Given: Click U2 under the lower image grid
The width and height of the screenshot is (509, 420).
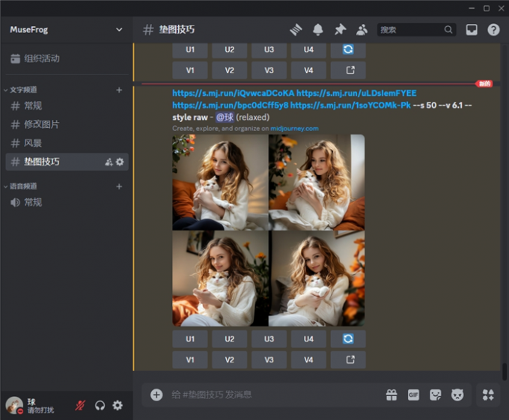Looking at the screenshot, I should pos(230,339).
